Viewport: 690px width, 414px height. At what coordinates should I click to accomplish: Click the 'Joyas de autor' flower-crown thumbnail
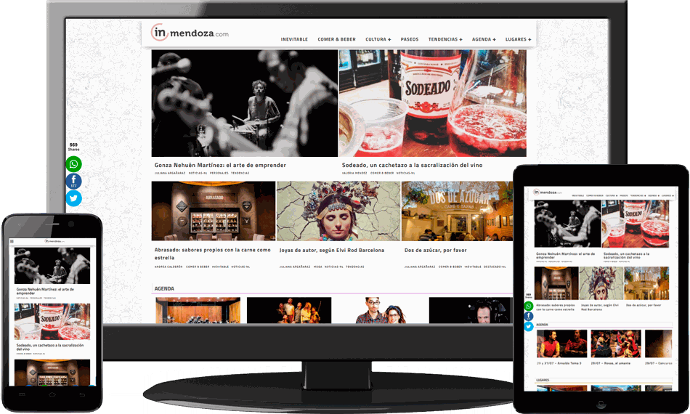338,211
